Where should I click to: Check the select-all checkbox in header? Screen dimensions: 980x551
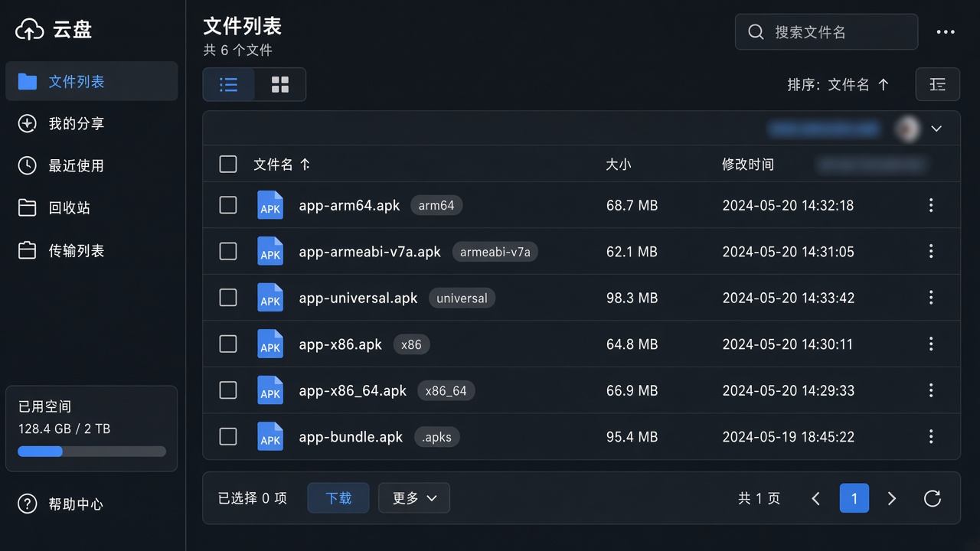[x=228, y=164]
